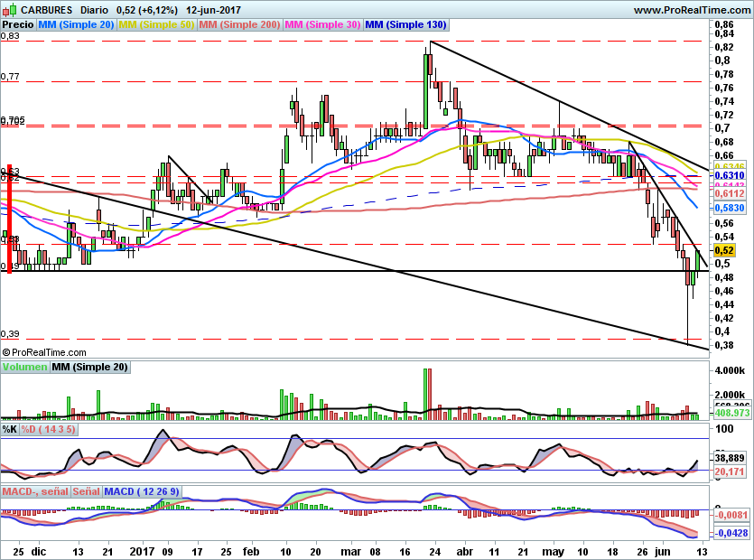754x560 pixels.
Task: Select the Precio indicator label
Action: tap(18, 24)
